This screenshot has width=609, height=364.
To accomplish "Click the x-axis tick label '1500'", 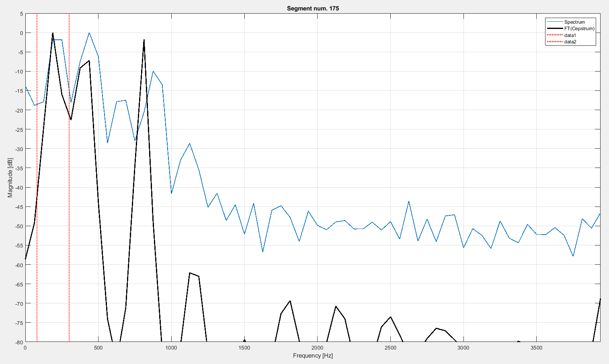I will [x=244, y=348].
